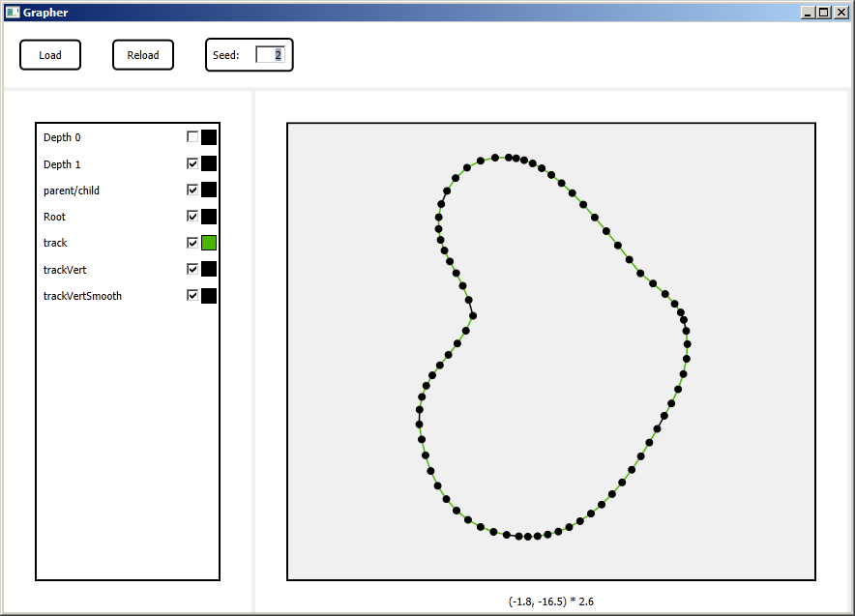Image resolution: width=855 pixels, height=616 pixels.
Task: Toggle the trackVert checkbox
Action: click(x=192, y=270)
